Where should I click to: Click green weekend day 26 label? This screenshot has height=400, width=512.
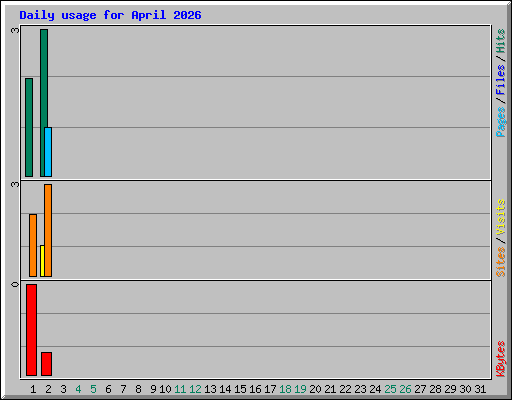click(405, 389)
